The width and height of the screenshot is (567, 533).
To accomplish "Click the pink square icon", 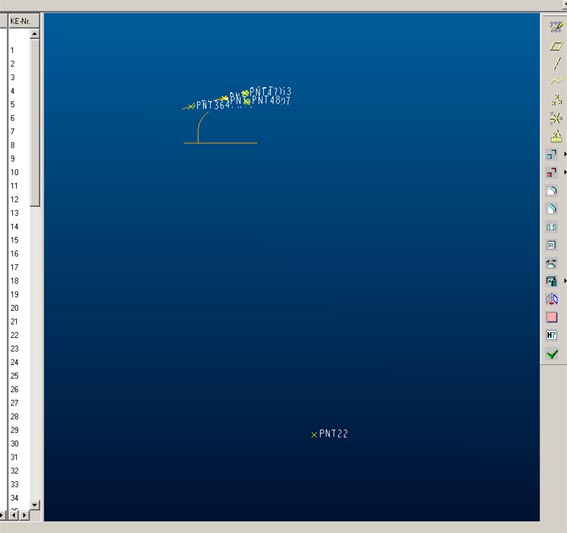I will point(551,317).
